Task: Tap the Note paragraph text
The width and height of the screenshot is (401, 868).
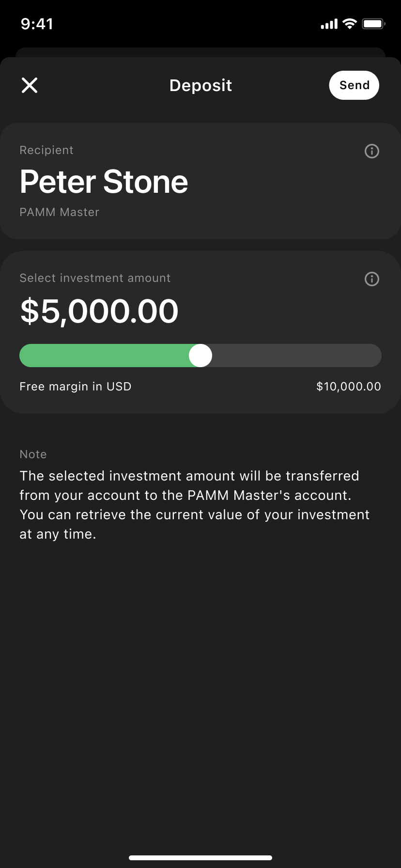Action: 194,505
